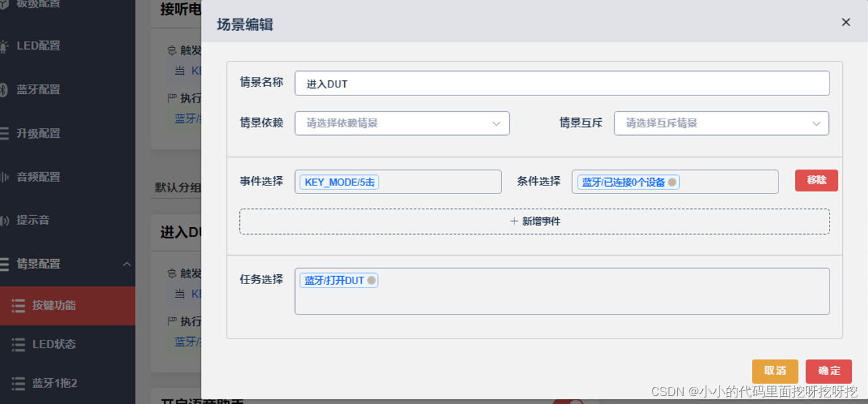868x404 pixels.
Task: Dismiss the KEY_MODE/5击 event tag
Action: click(x=338, y=181)
